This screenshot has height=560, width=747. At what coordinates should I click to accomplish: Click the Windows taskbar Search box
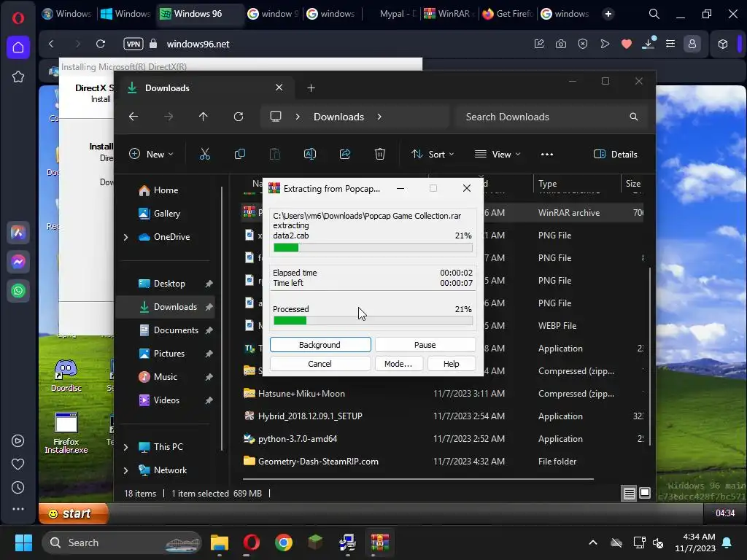[x=122, y=542]
